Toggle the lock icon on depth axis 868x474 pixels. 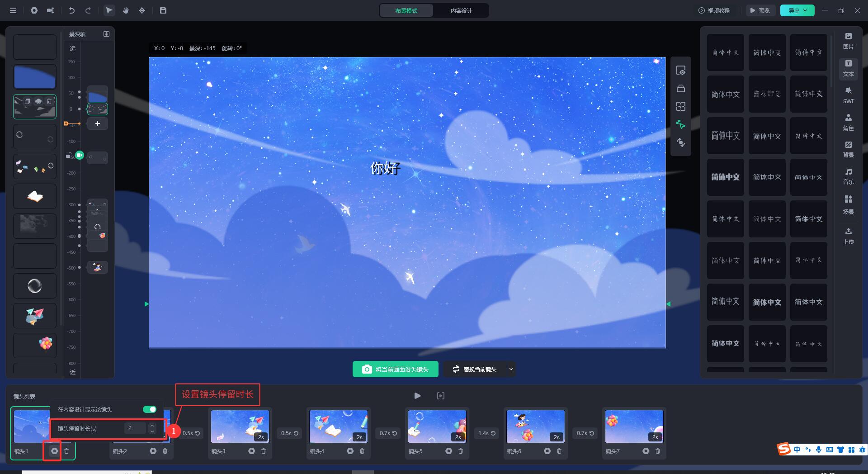click(x=68, y=156)
